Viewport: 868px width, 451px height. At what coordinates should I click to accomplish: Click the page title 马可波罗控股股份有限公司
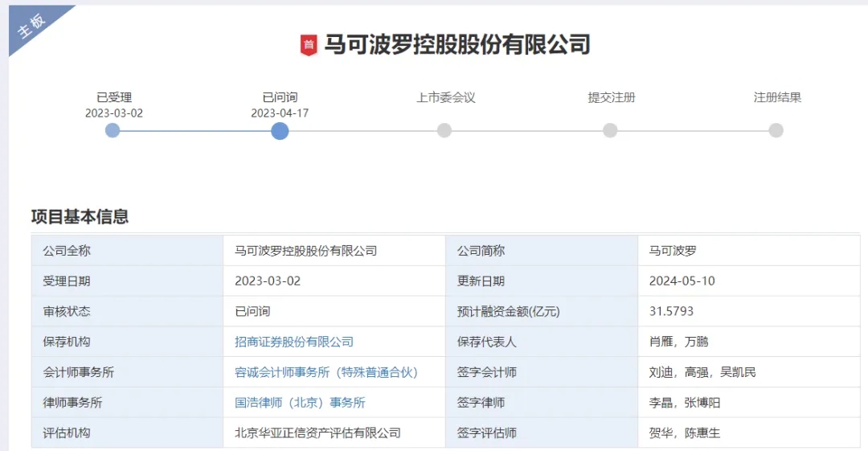[x=457, y=45]
